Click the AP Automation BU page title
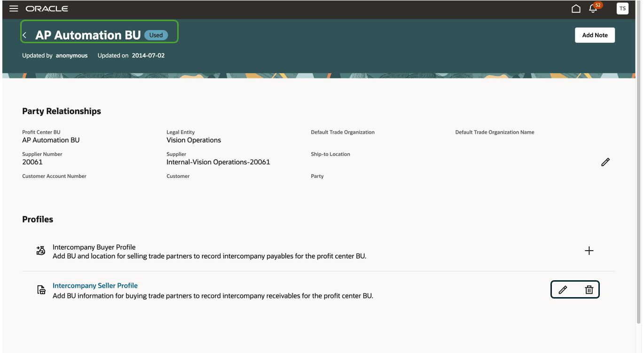Screen dimensions: 644x353 (x=88, y=35)
